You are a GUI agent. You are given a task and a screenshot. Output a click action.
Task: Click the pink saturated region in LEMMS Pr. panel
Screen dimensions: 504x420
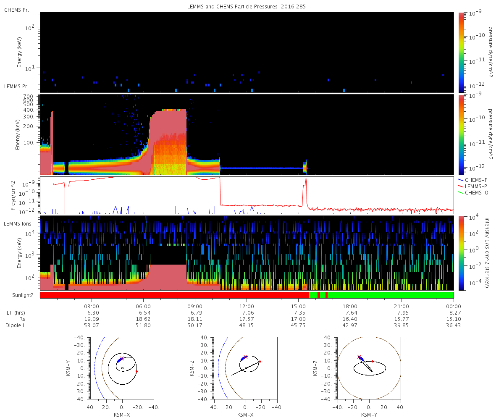tap(168, 143)
